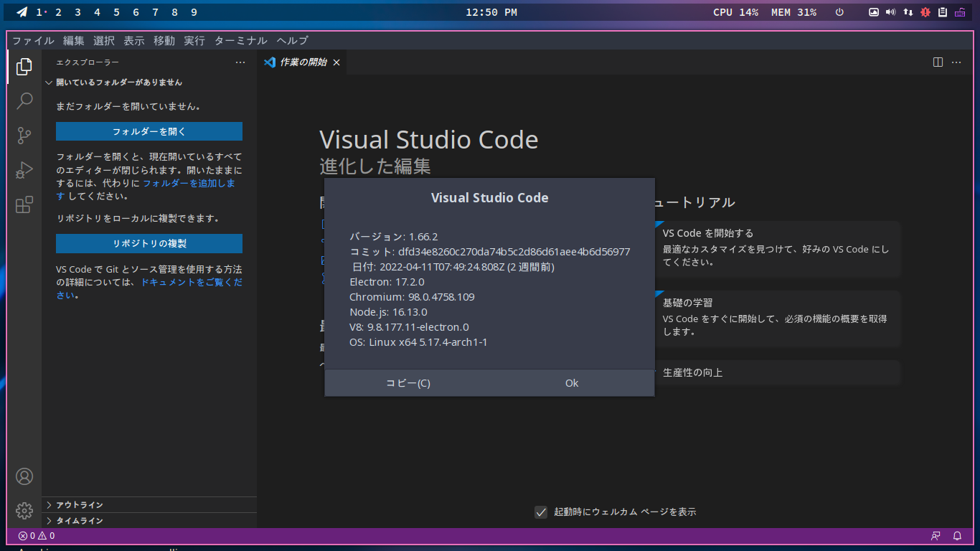Switch to workspace 9
This screenshot has width=980, height=551.
tap(194, 12)
